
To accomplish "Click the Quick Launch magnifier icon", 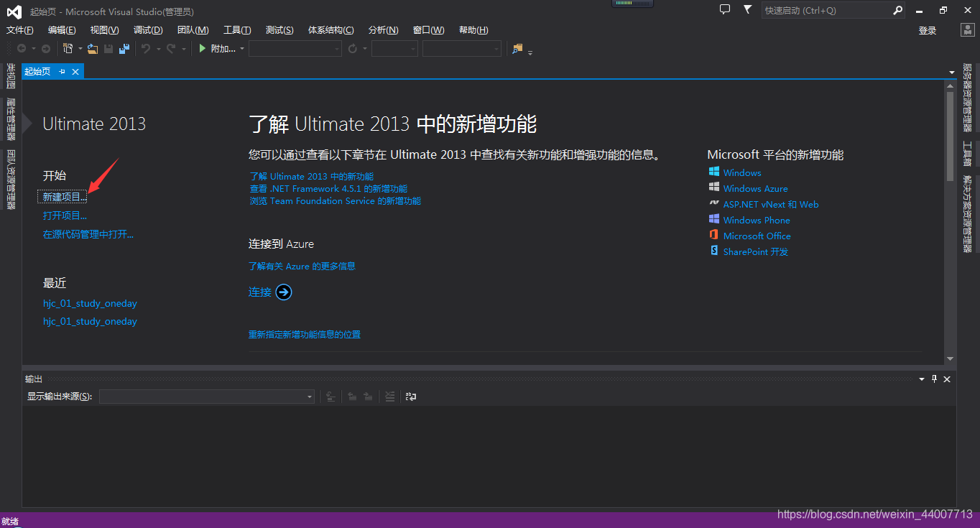I will [x=897, y=11].
